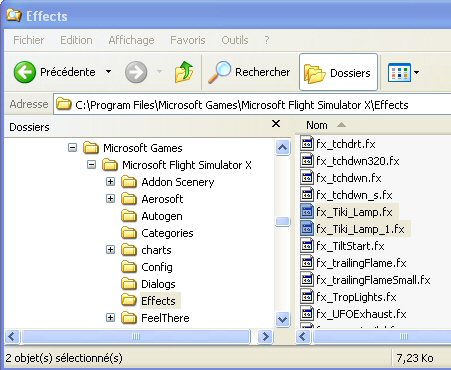Image resolution: width=451 pixels, height=370 pixels.
Task: Open the Favoris menu
Action: (x=188, y=40)
